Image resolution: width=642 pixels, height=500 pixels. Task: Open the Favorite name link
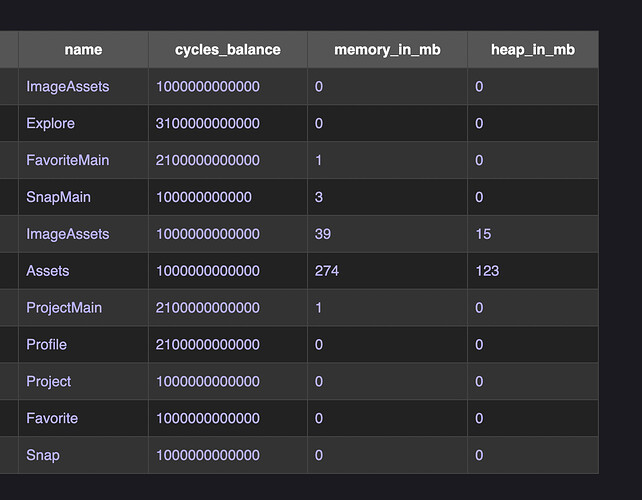pyautogui.click(x=52, y=418)
